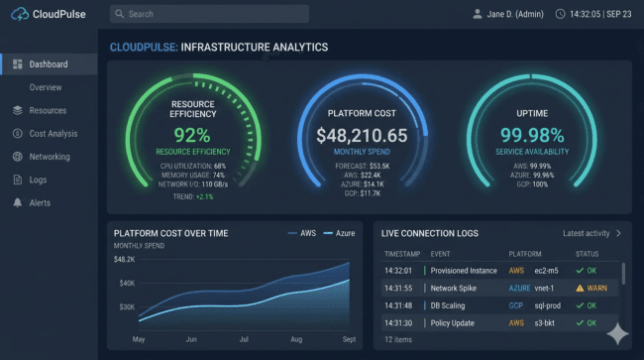The width and height of the screenshot is (644, 360).
Task: Click the AZURE platform tag for vnet-1
Action: [x=519, y=288]
